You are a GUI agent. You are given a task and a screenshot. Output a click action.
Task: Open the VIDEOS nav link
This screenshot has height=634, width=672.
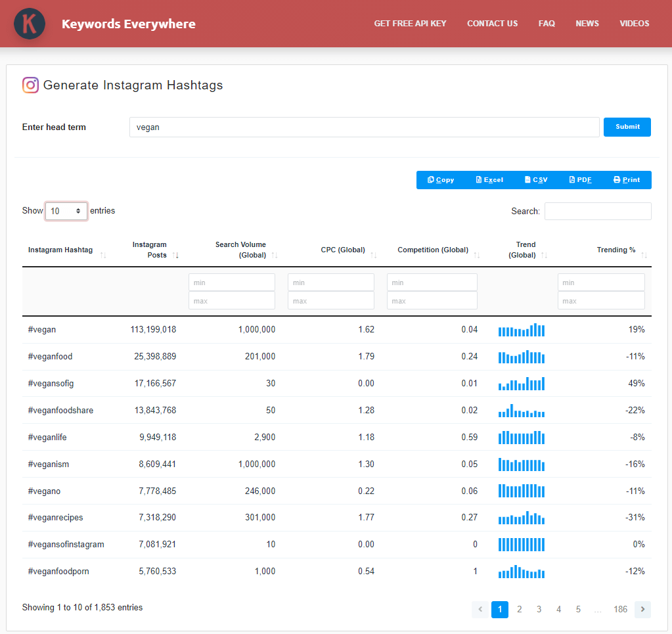point(635,24)
